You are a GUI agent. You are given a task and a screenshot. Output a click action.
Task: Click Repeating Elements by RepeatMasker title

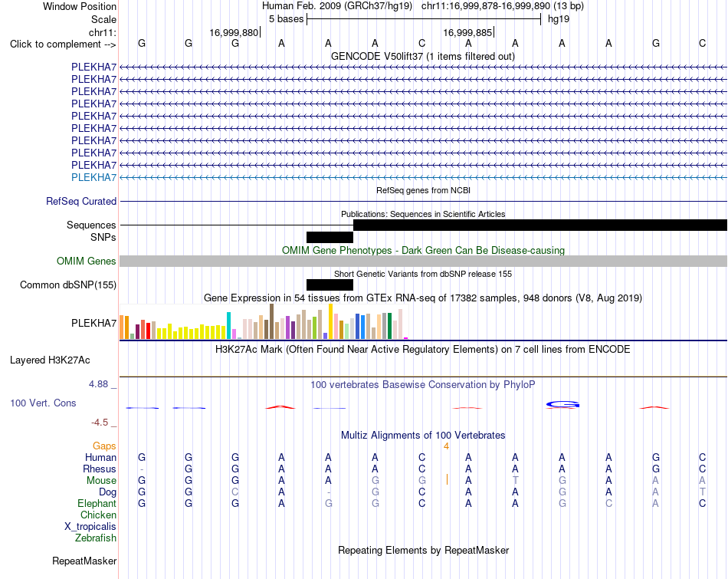click(423, 550)
